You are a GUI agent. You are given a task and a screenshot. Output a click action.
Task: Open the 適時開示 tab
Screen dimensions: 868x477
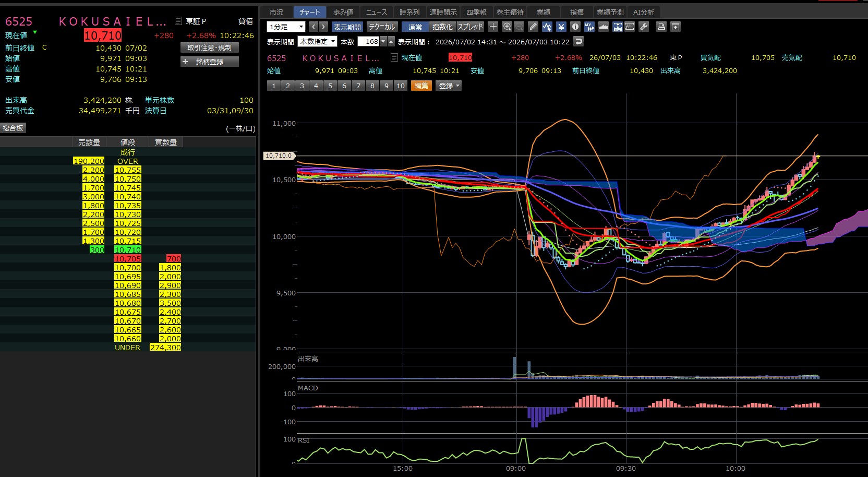(x=443, y=12)
